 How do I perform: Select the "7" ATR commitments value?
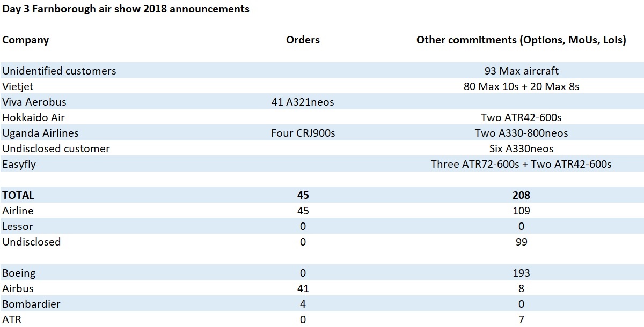(x=521, y=319)
